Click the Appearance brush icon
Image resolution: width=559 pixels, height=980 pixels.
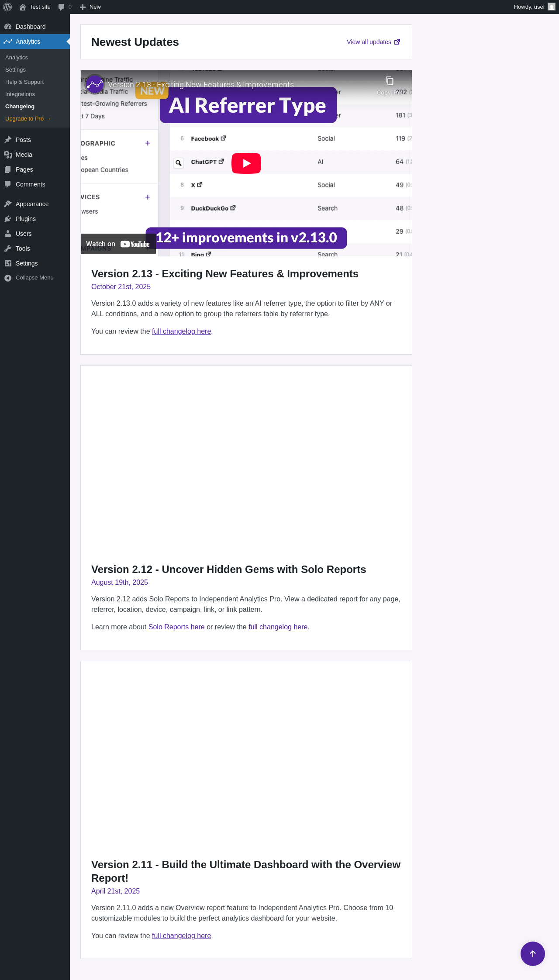[x=8, y=204]
